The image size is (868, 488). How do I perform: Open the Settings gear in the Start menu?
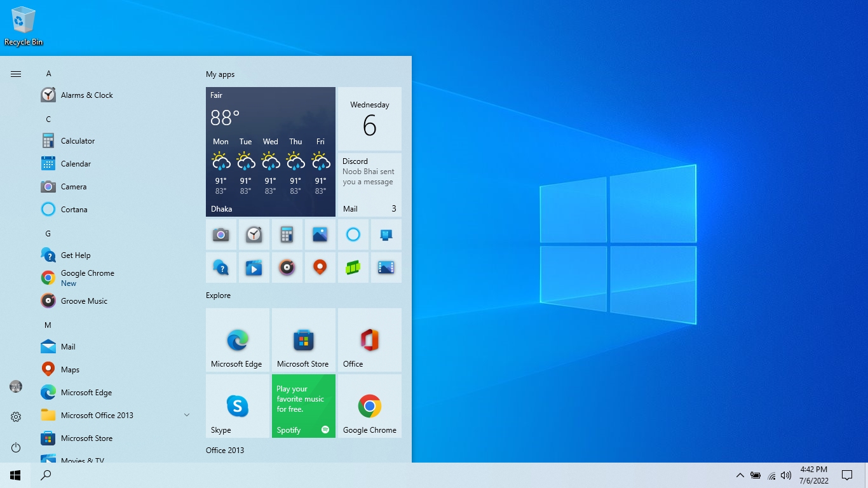[x=15, y=416]
